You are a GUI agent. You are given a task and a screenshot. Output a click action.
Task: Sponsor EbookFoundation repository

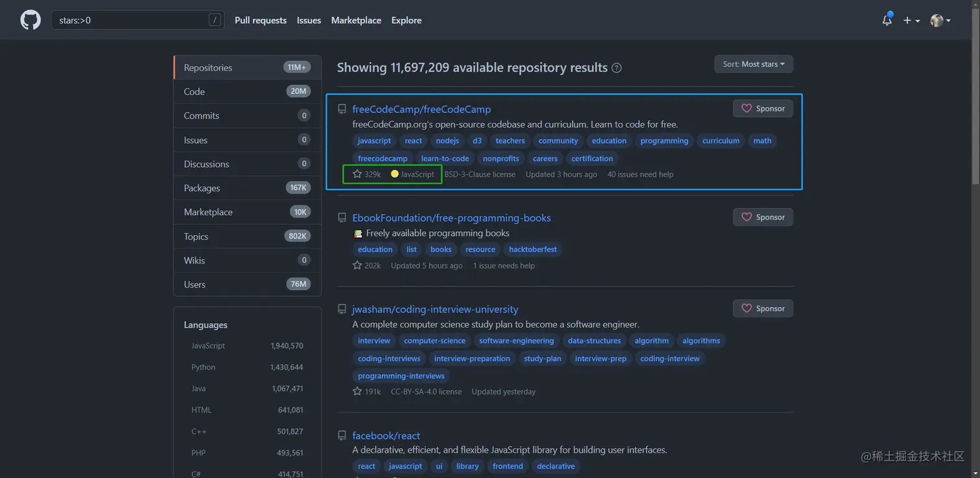point(763,217)
